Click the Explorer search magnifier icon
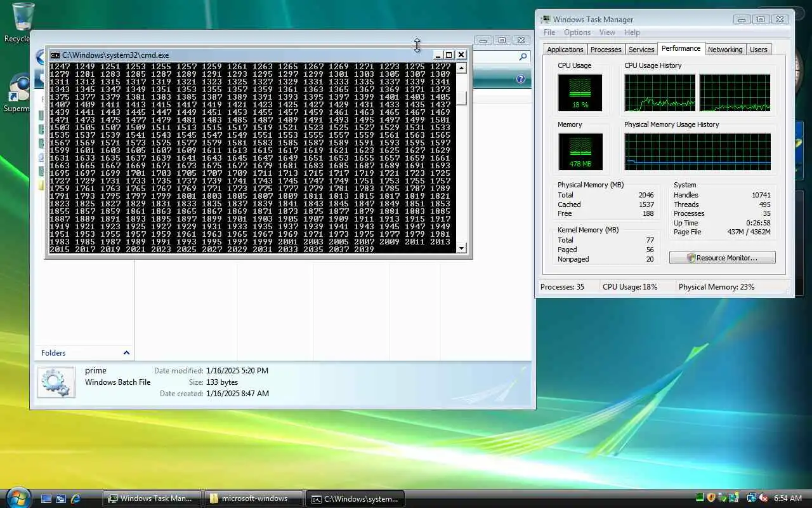812x508 pixels. [523, 57]
